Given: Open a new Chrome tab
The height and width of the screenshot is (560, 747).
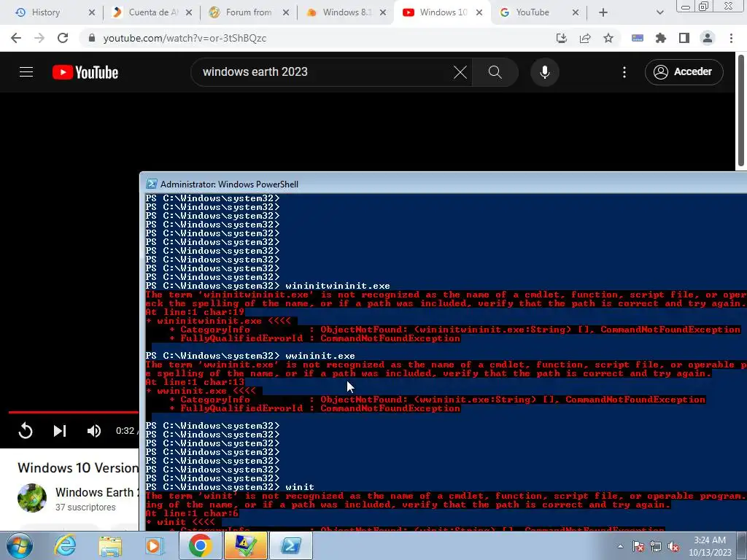Looking at the screenshot, I should [603, 13].
